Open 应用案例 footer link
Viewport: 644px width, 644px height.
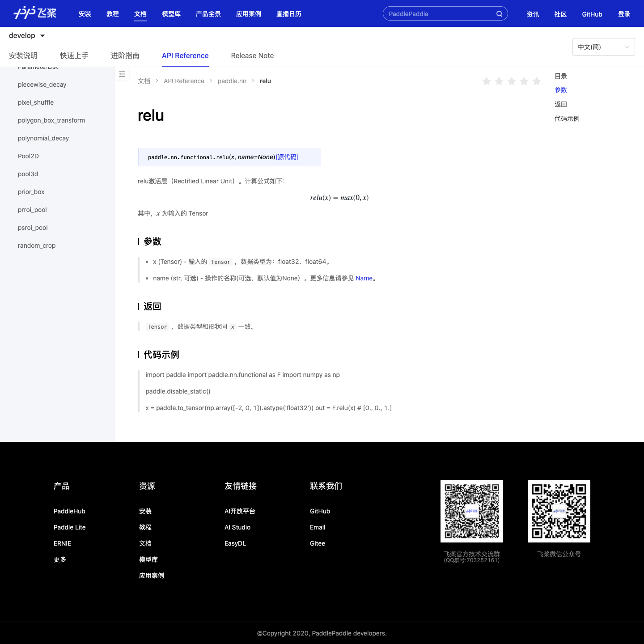(152, 576)
